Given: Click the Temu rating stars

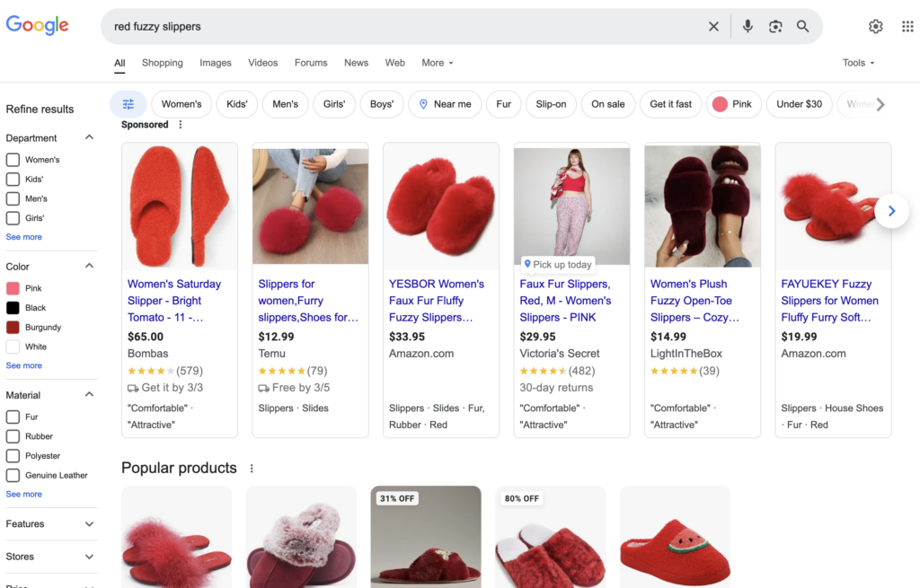Looking at the screenshot, I should click(281, 371).
